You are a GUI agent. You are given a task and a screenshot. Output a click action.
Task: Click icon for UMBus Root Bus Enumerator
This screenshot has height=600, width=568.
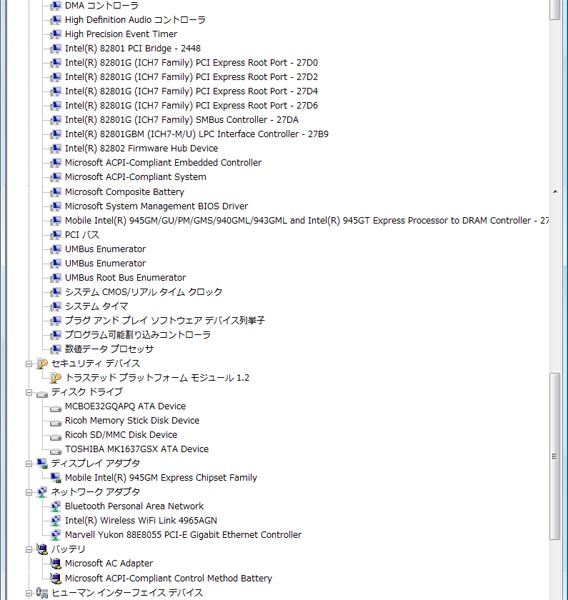55,277
